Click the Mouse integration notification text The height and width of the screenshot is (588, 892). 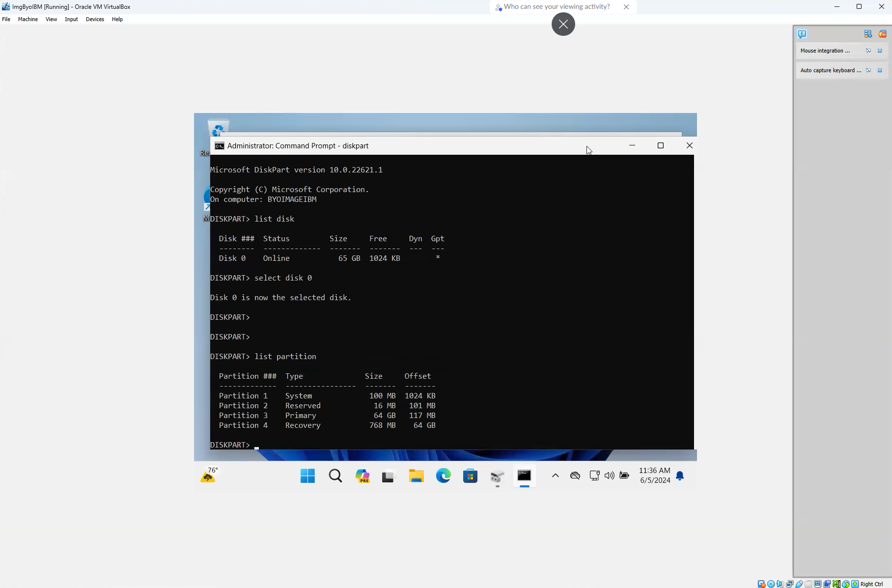[825, 51]
